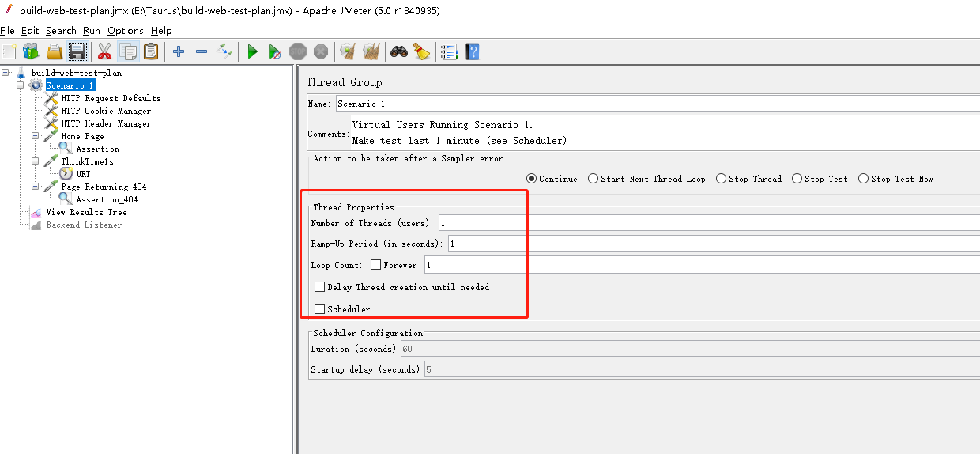Click inside the Comments text area
Viewport: 980px width, 454px height.
(x=665, y=133)
